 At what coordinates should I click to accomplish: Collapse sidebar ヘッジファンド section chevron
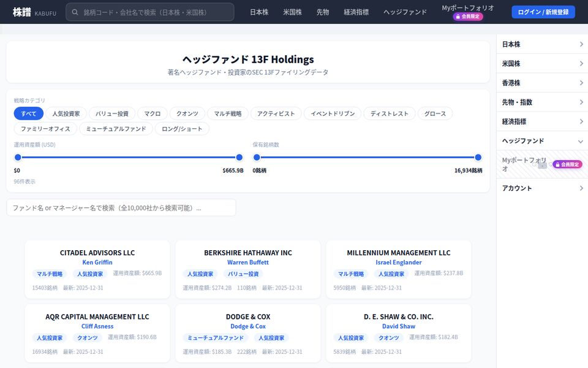pyautogui.click(x=581, y=141)
